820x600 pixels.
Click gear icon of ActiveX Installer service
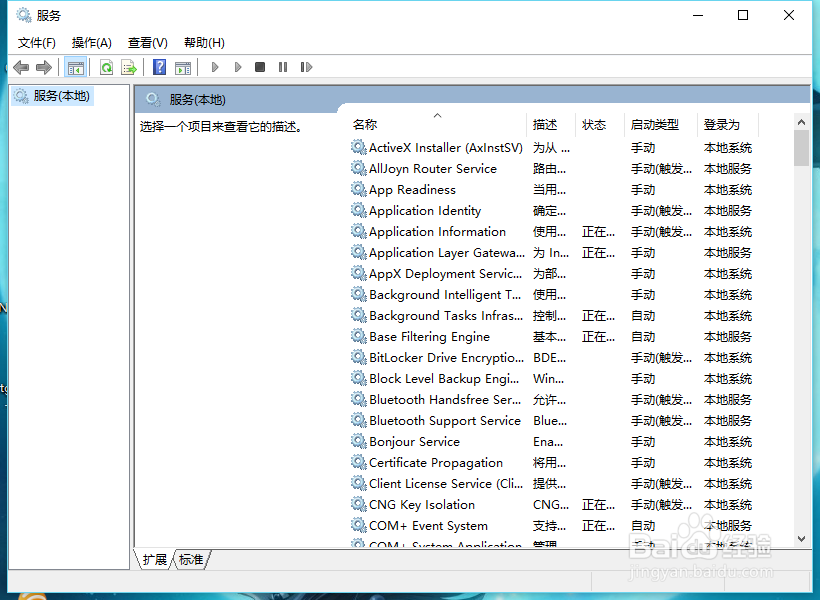click(358, 148)
